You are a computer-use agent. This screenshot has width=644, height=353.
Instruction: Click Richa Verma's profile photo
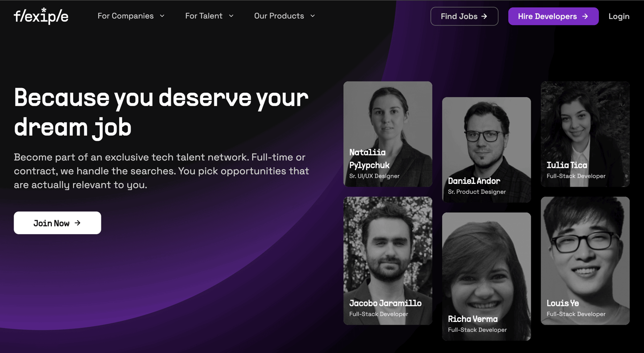(x=486, y=276)
